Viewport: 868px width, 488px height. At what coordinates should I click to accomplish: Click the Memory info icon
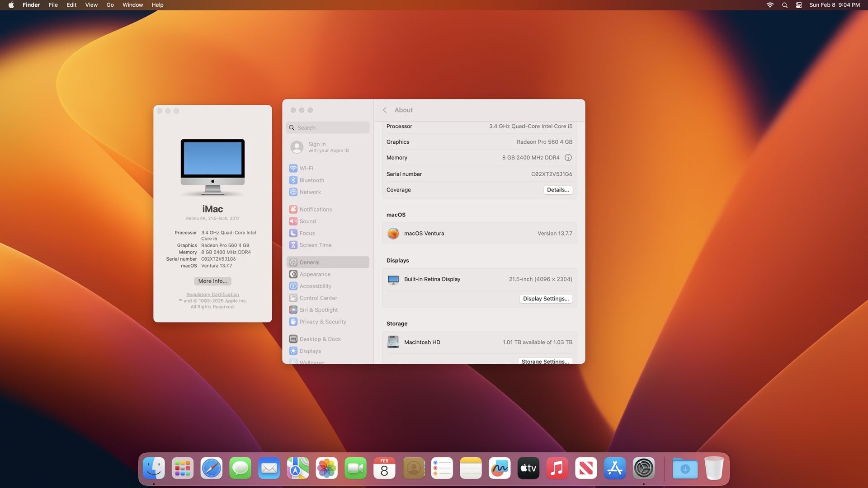[568, 158]
